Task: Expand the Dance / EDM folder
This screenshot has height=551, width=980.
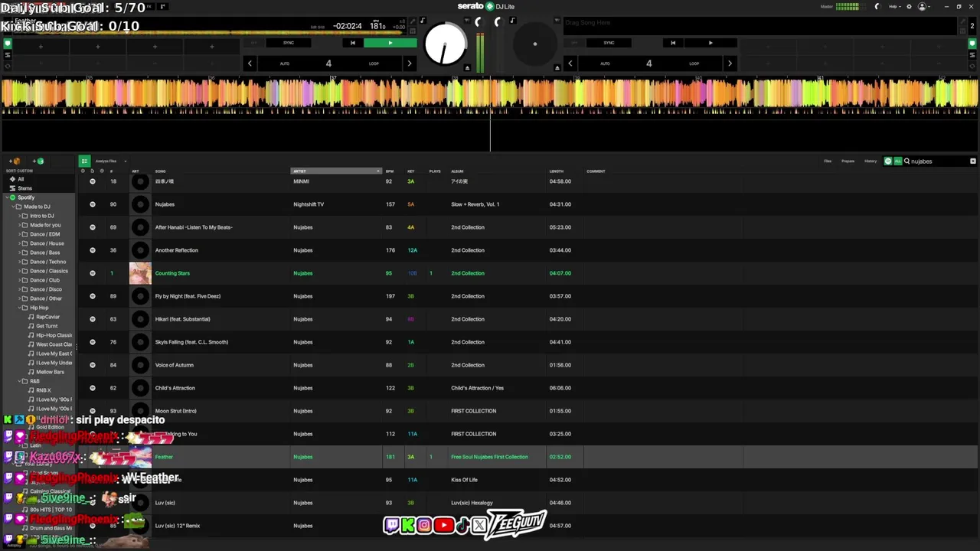Action: [x=19, y=234]
